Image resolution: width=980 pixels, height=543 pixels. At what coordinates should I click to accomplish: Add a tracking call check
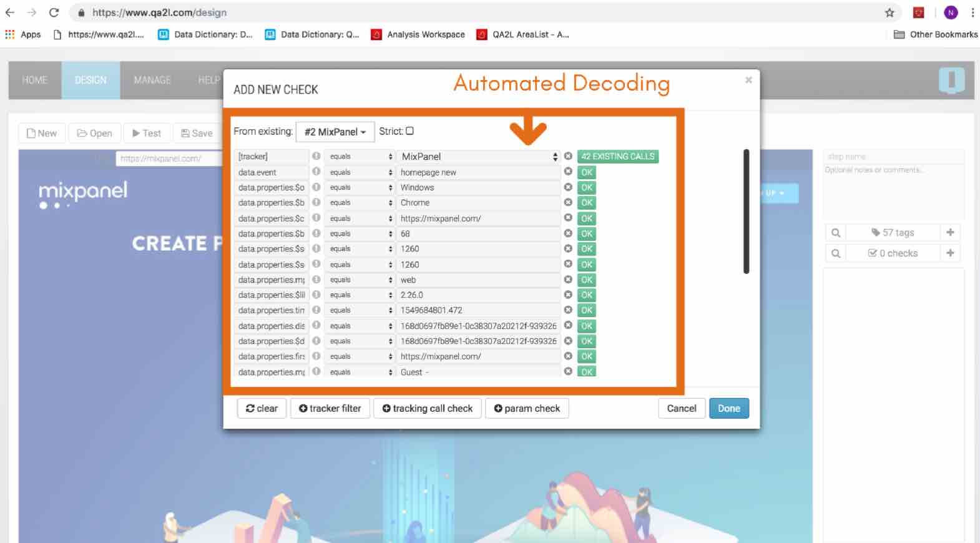tap(428, 408)
